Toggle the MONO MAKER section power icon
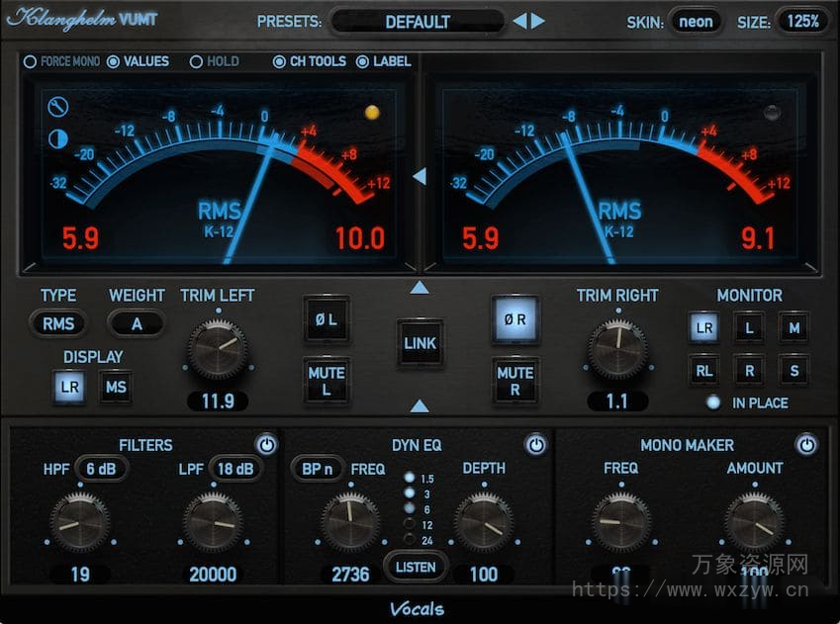This screenshot has width=840, height=624. pos(805,444)
